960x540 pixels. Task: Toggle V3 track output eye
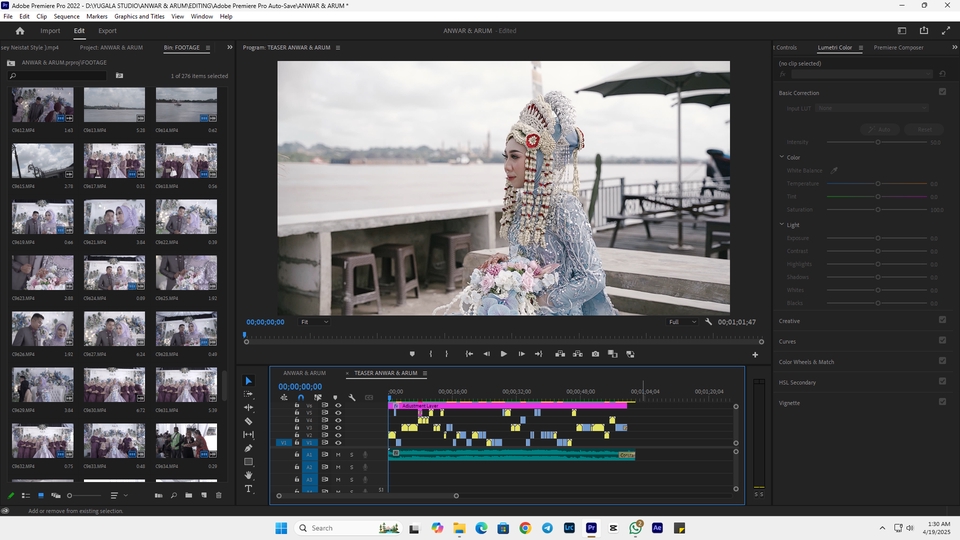pos(338,427)
